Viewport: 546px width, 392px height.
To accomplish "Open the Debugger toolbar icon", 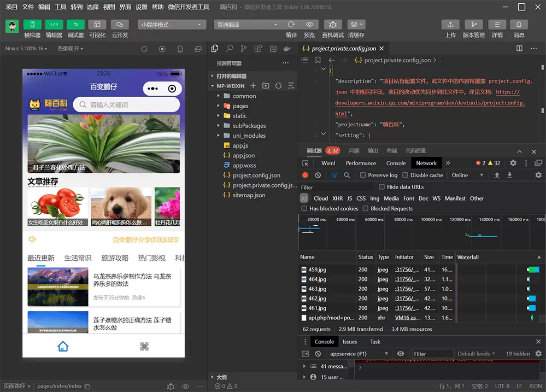I will click(x=75, y=25).
